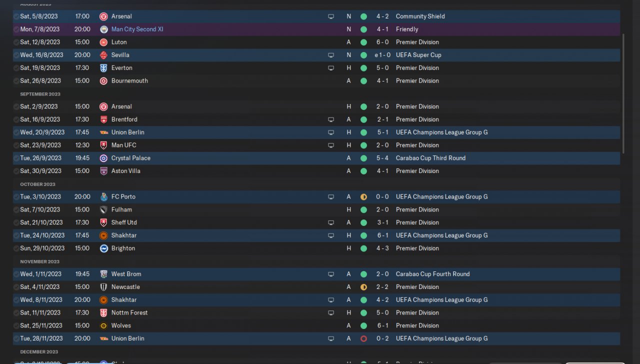Toggle checkmark next to Tue, 3/10/2023
Viewport: 640px width, 364px height.
16,197
